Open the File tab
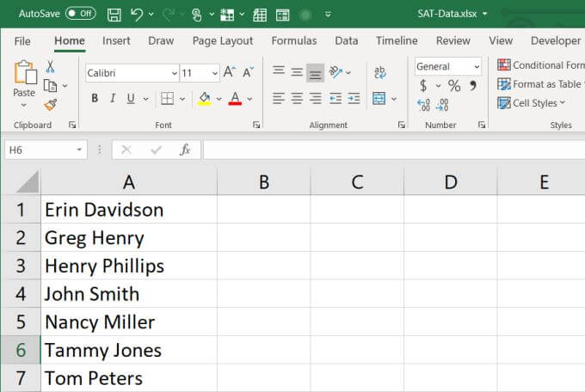 22,41
